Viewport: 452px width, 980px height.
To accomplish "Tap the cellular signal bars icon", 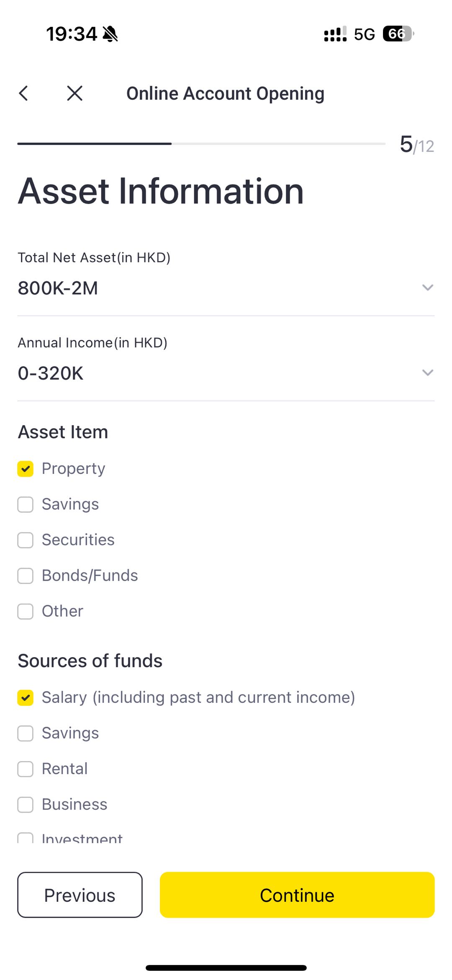I will [x=335, y=34].
